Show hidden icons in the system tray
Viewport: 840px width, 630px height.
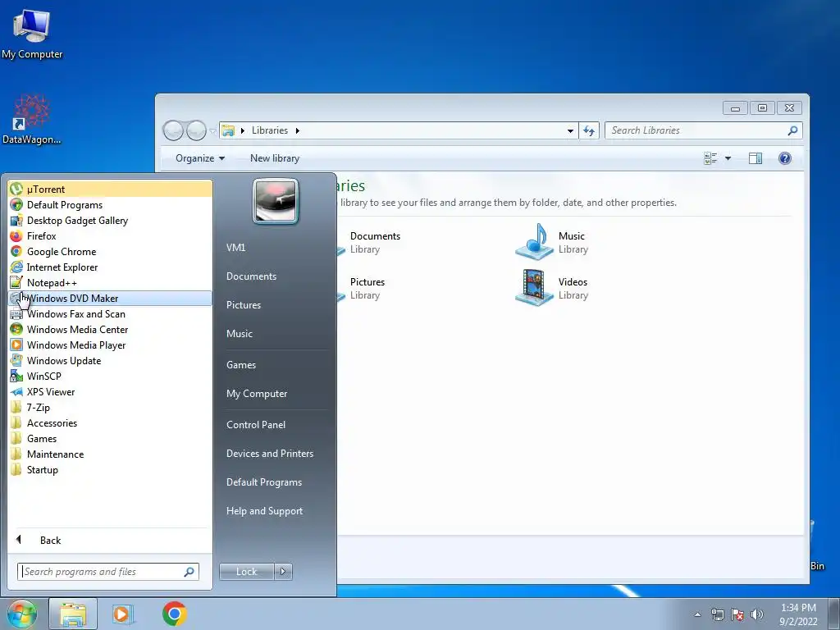(x=697, y=614)
